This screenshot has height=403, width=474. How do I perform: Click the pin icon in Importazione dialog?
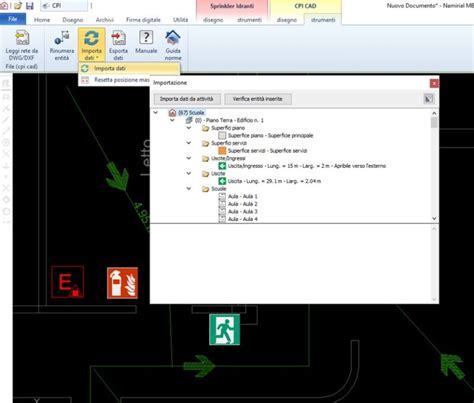(428, 99)
